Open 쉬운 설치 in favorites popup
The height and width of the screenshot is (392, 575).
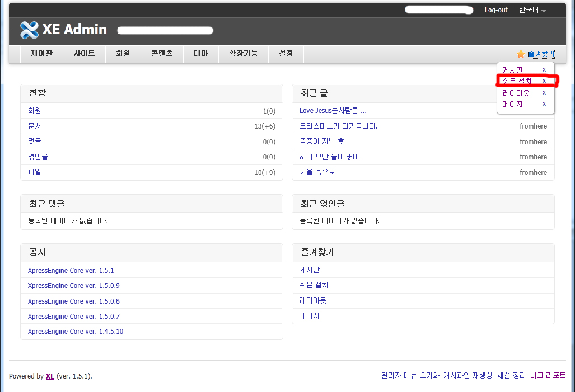(x=517, y=81)
